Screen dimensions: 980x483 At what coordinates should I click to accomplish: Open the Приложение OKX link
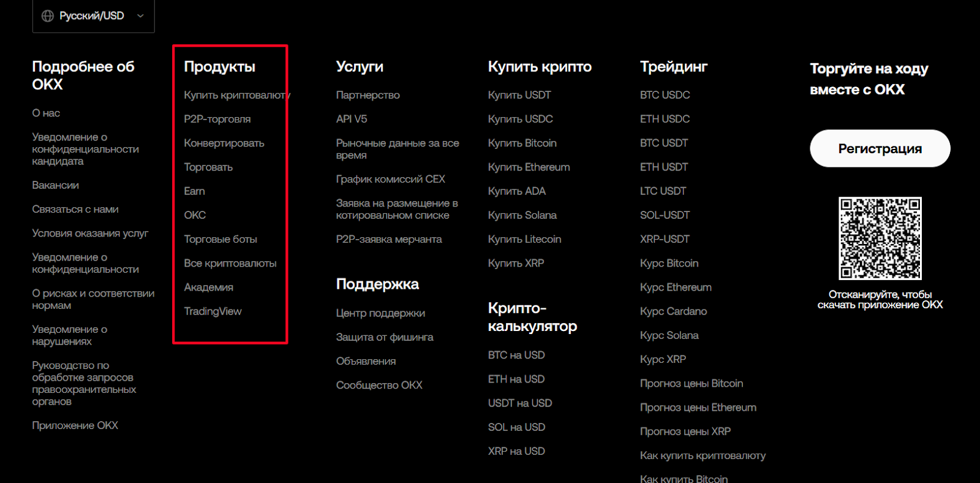pyautogui.click(x=75, y=425)
